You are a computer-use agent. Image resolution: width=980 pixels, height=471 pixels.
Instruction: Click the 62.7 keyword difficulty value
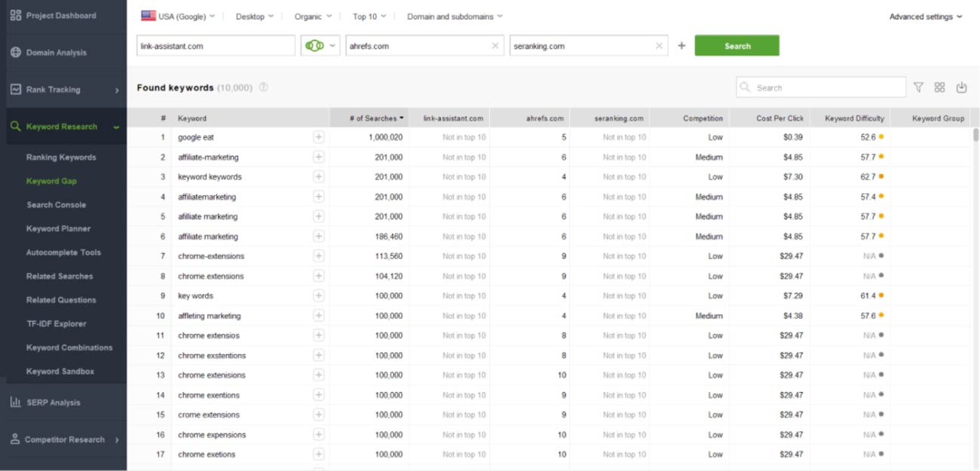868,177
